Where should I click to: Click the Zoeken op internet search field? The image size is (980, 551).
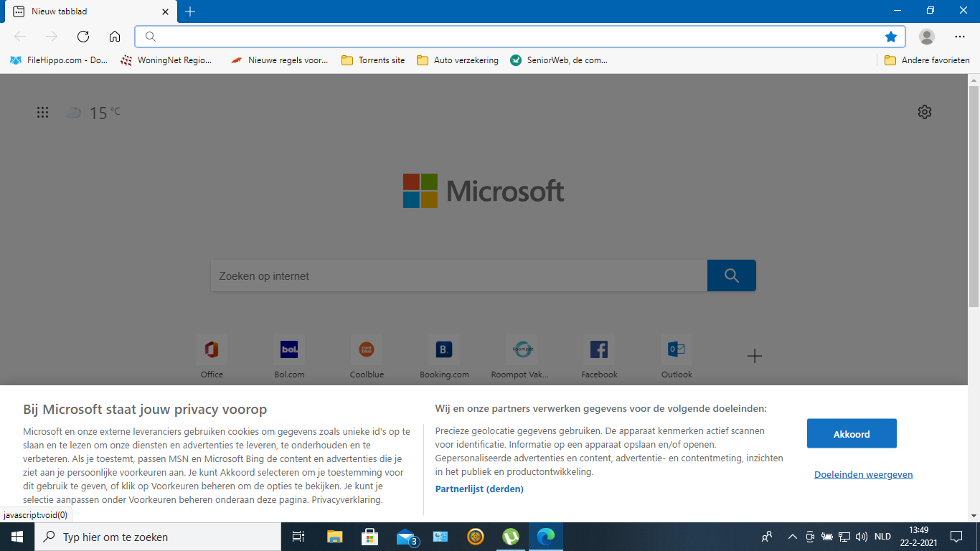point(459,275)
